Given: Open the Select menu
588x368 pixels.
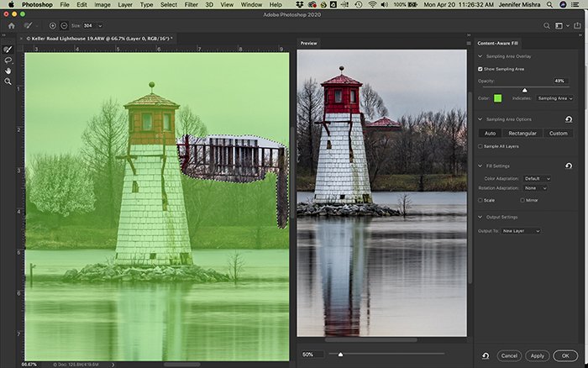Looking at the screenshot, I should (x=169, y=4).
